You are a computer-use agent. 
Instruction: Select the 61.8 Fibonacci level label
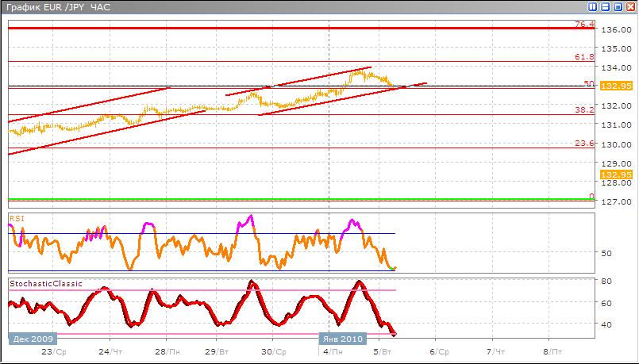[584, 57]
